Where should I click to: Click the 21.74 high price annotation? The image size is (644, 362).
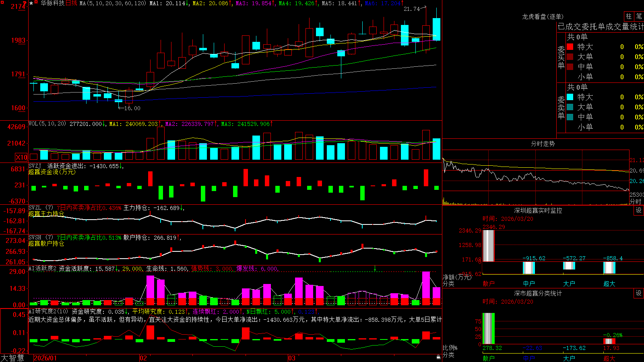411,9
